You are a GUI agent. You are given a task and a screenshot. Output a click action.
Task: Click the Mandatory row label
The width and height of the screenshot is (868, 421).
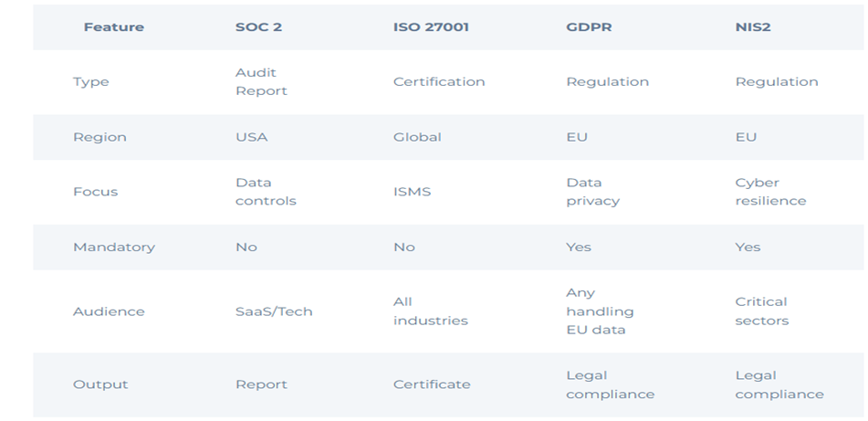point(113,247)
